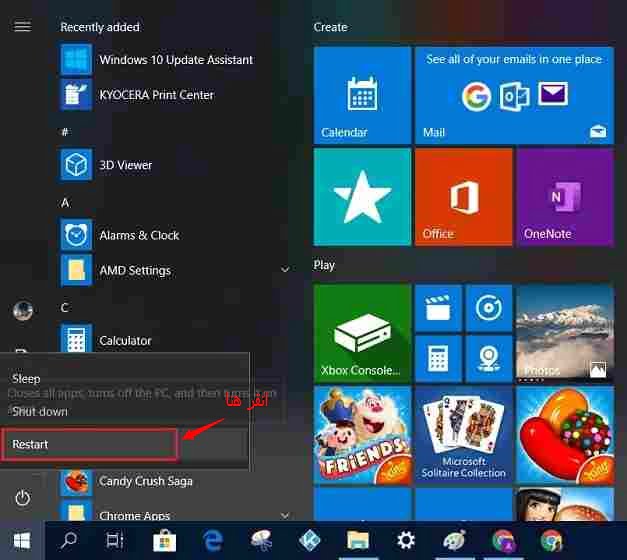Open File Explorer from taskbar
The width and height of the screenshot is (627, 560).
pos(358,541)
